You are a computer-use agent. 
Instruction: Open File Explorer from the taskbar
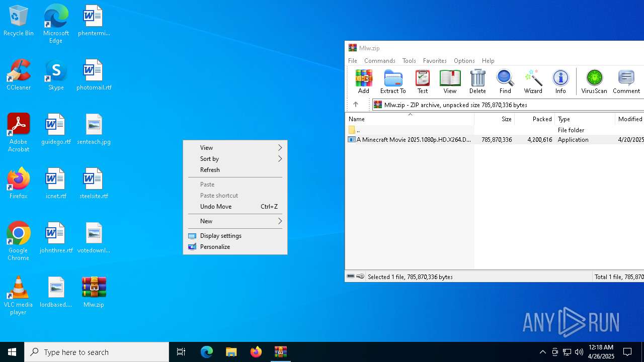point(231,352)
